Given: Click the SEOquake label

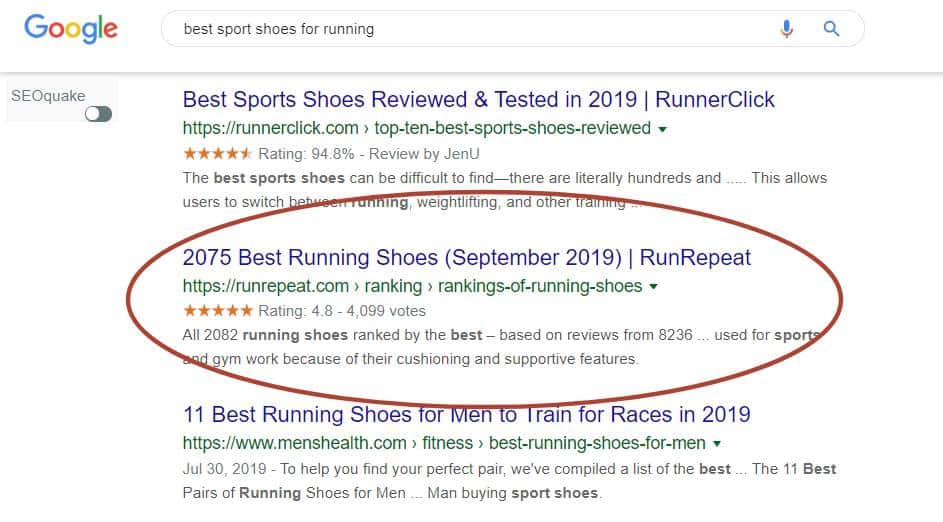Looking at the screenshot, I should (48, 96).
